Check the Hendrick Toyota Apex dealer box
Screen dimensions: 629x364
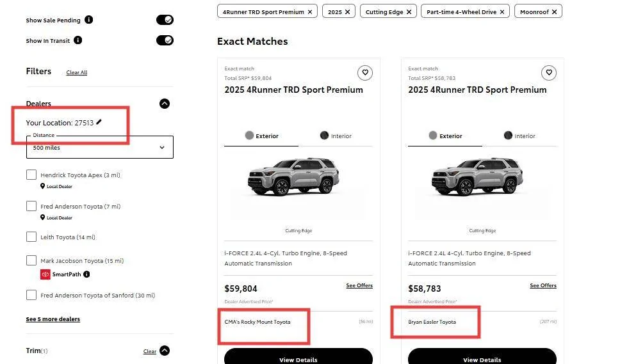click(31, 175)
